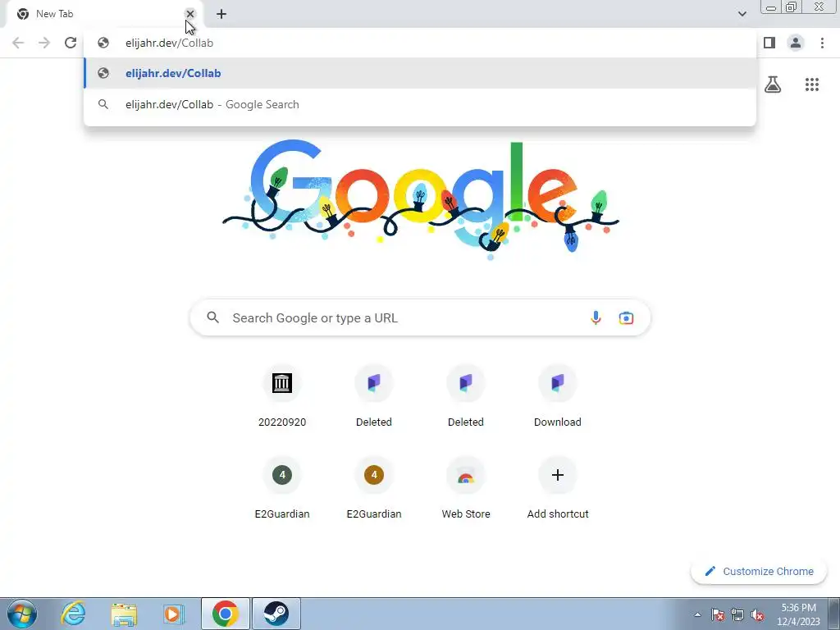Click the Search Google or type a URL box
The image size is (840, 630).
(421, 317)
